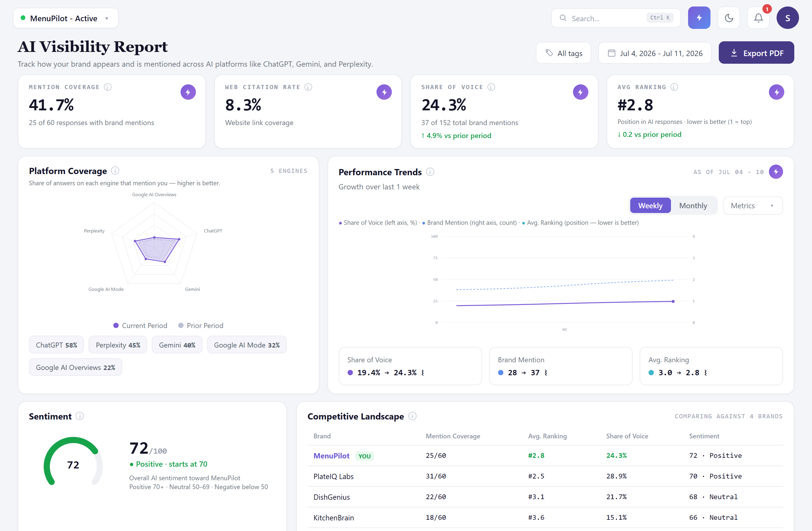Click the DishGenius row
Image resolution: width=812 pixels, height=531 pixels.
coord(545,497)
